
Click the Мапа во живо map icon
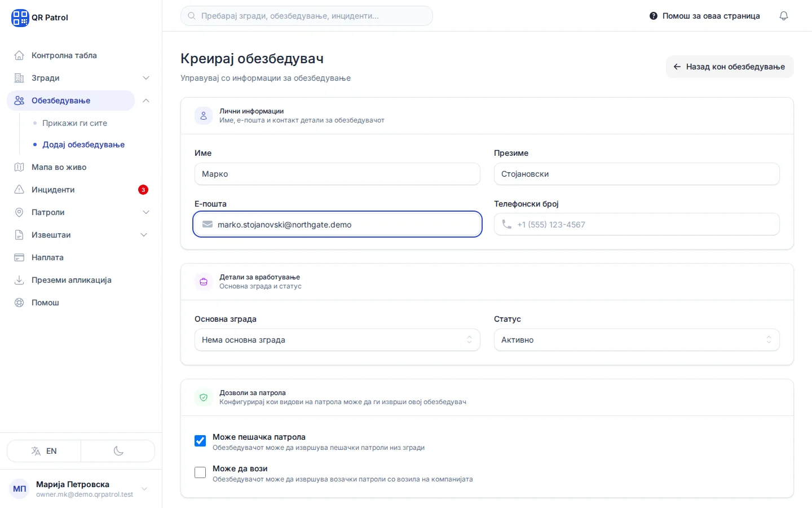pyautogui.click(x=19, y=167)
